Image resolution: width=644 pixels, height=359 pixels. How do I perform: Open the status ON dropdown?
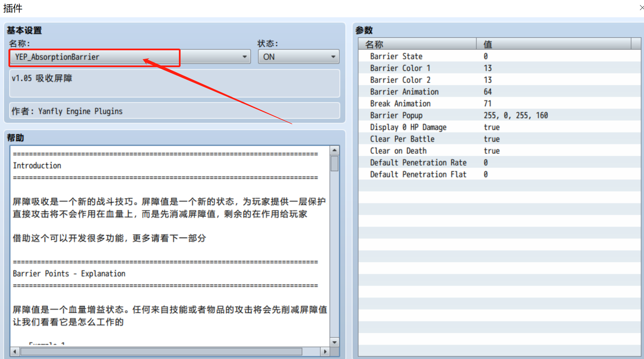pos(299,57)
